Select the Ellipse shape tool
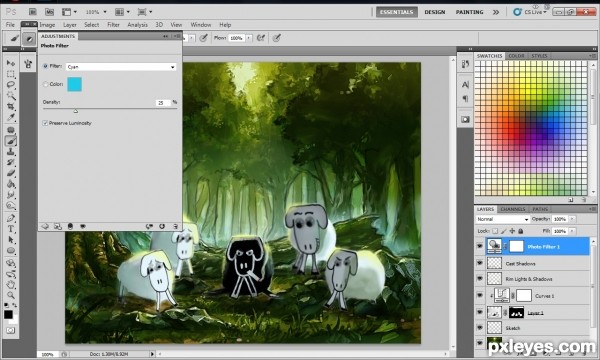The image size is (600, 360). coord(11,251)
